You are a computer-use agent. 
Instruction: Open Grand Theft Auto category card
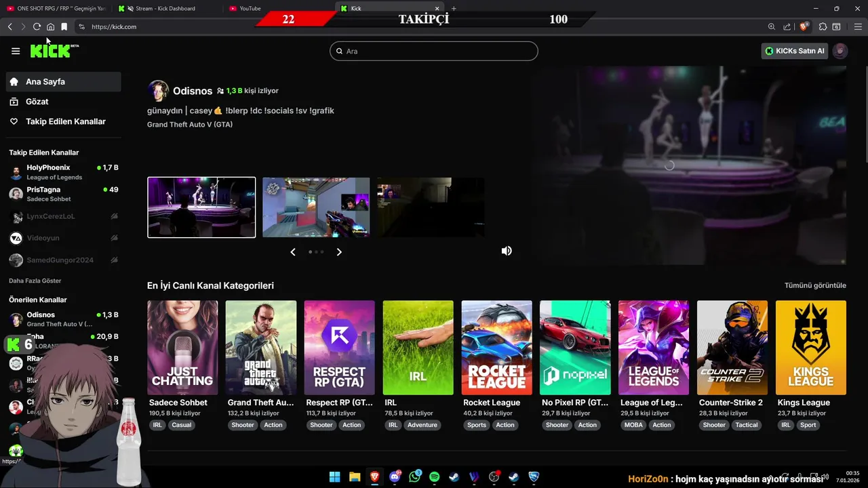coord(261,348)
